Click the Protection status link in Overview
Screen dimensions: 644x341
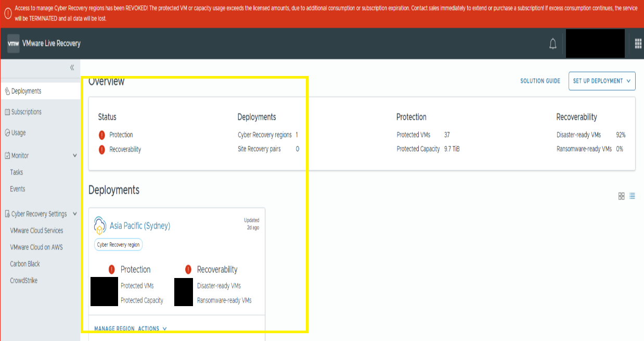pos(121,135)
